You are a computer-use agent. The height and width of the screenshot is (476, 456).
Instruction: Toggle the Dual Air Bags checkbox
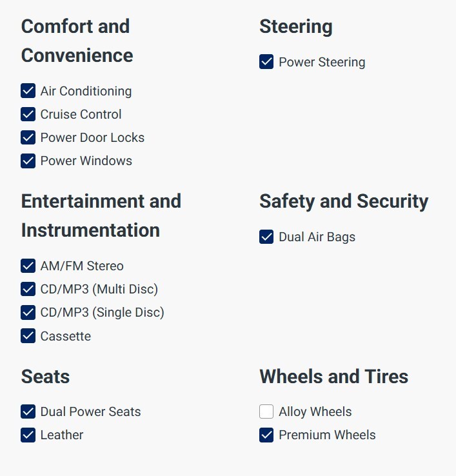coord(266,237)
